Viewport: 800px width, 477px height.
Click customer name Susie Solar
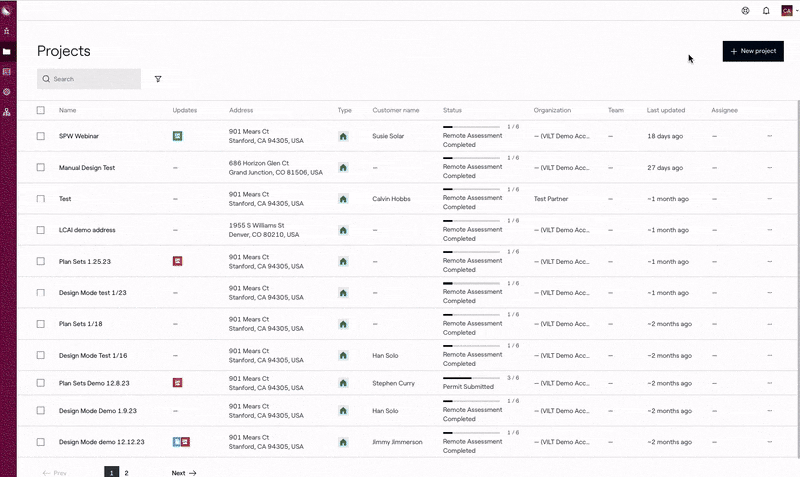pos(388,136)
